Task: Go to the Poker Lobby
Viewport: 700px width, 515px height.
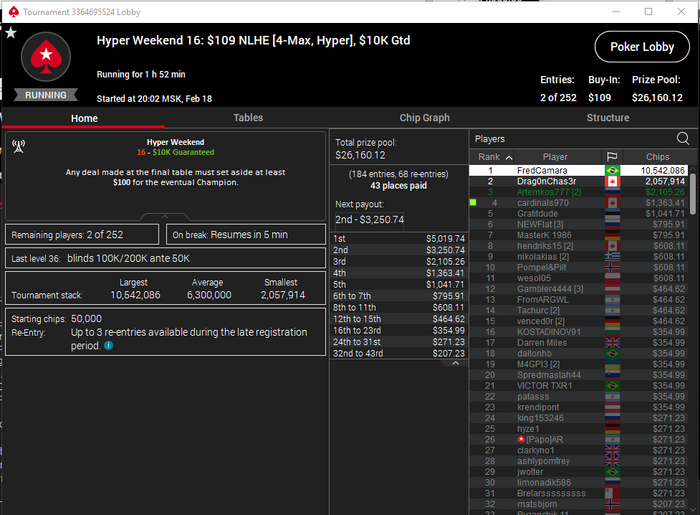Action: click(x=642, y=47)
